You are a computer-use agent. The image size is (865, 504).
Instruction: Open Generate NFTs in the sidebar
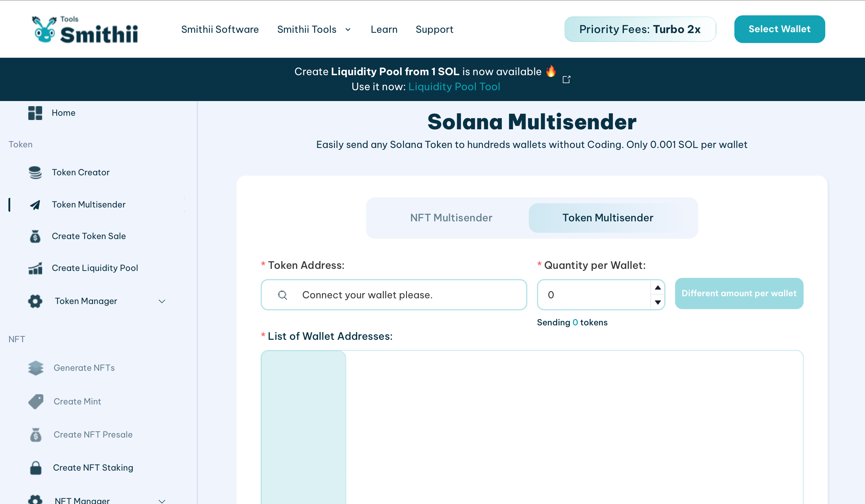tap(84, 368)
